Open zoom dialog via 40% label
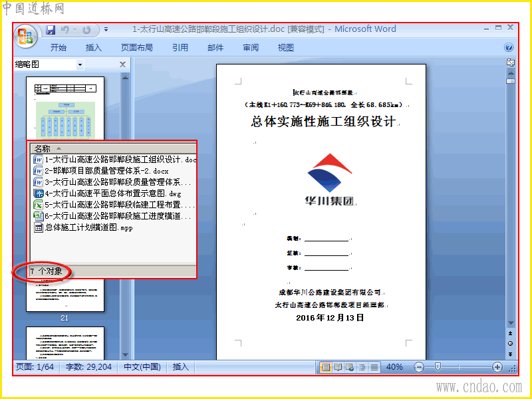 click(394, 367)
